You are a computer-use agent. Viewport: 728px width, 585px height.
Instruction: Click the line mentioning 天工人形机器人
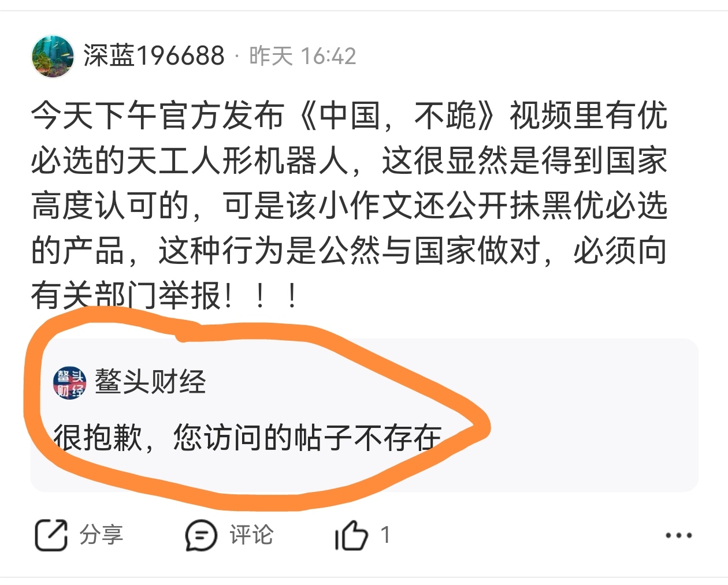(350, 160)
